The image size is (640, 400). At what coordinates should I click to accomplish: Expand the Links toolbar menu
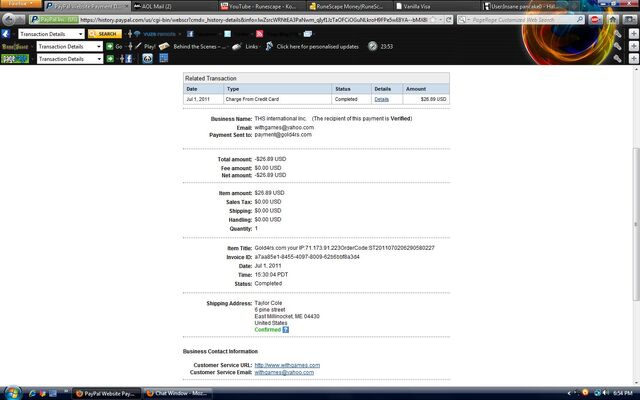tap(253, 47)
